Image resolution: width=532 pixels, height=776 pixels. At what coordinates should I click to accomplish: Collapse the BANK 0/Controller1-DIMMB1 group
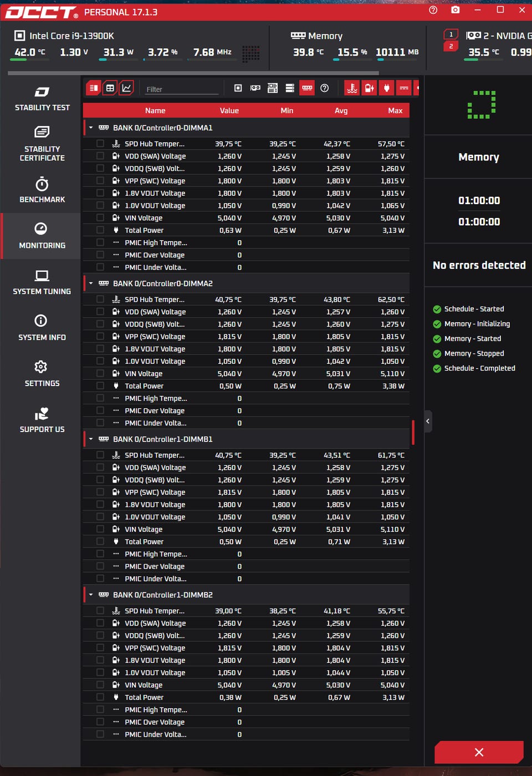(x=91, y=439)
